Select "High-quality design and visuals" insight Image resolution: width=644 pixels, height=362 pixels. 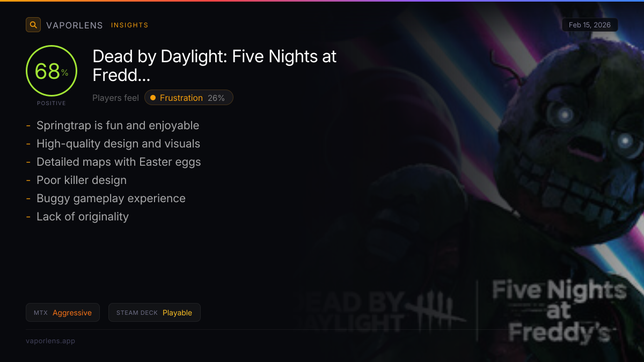[118, 144]
